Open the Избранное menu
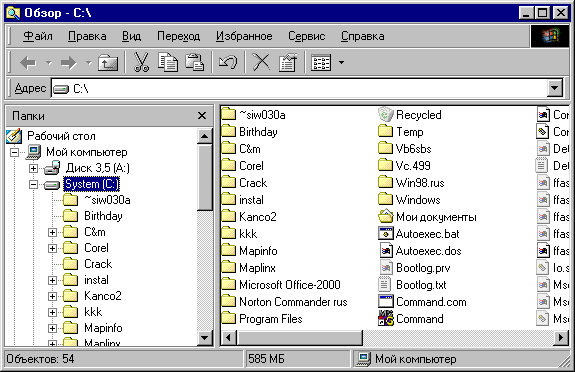Screen dimensions: 575x372 (x=244, y=36)
